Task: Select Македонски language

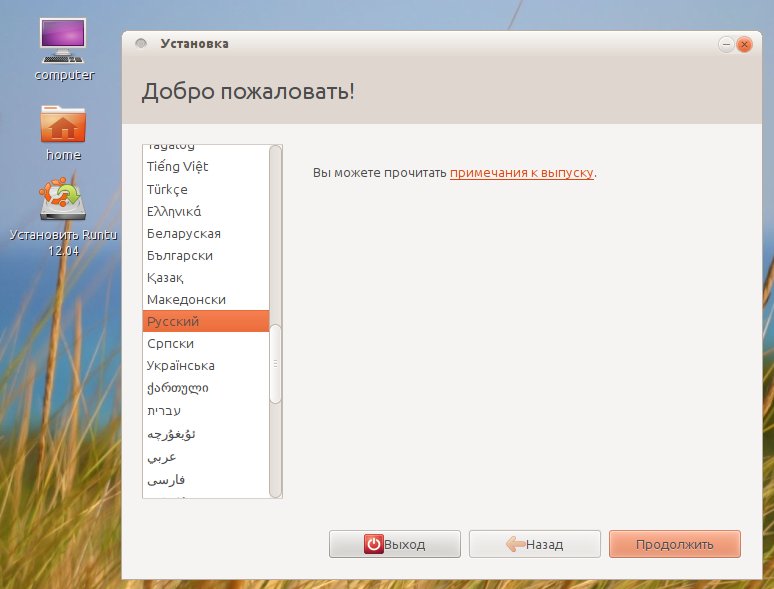Action: (206, 299)
